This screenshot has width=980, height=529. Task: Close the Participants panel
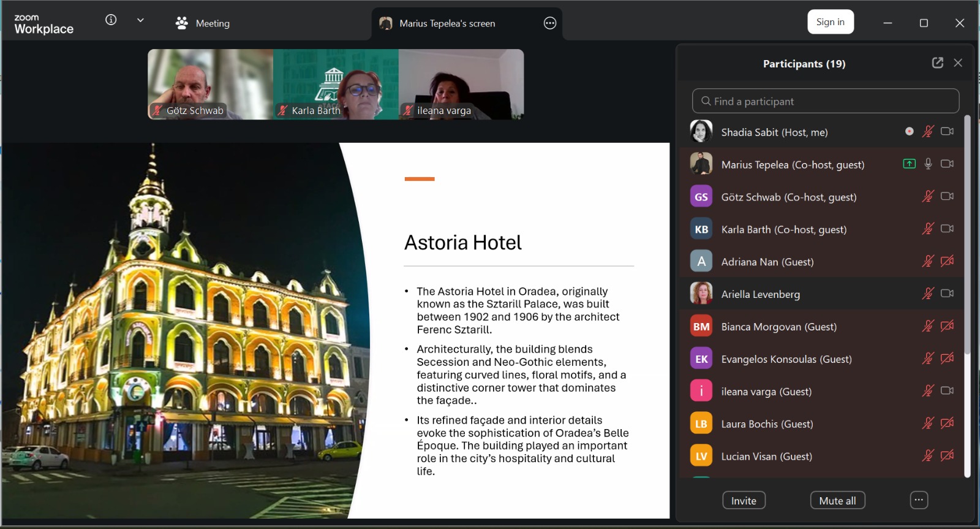click(x=958, y=63)
